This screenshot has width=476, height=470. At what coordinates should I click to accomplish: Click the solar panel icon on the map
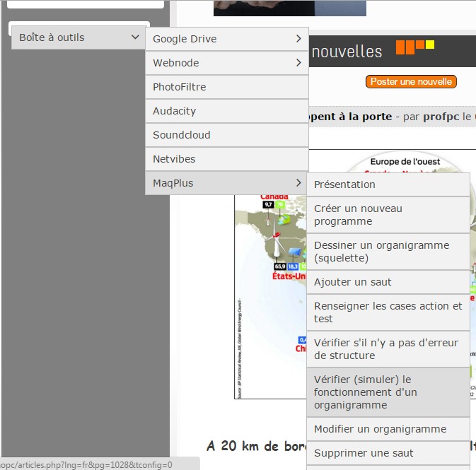[294, 252]
